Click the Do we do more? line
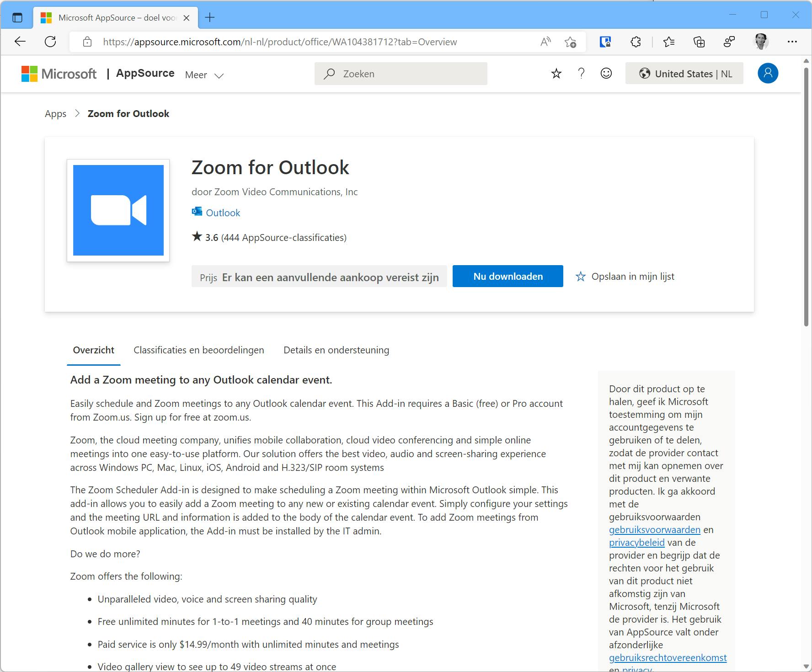 click(x=105, y=554)
